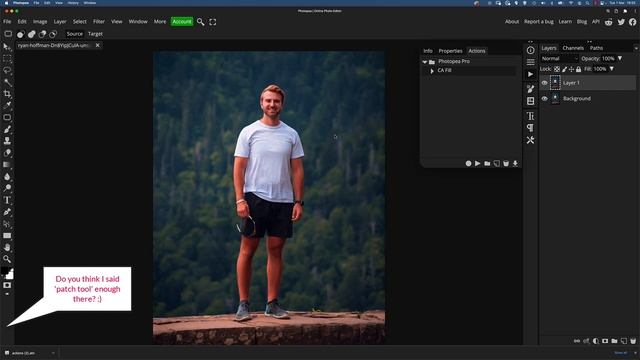The width and height of the screenshot is (640, 360).
Task: Select the Layer 1 thumbnail
Action: tap(555, 83)
